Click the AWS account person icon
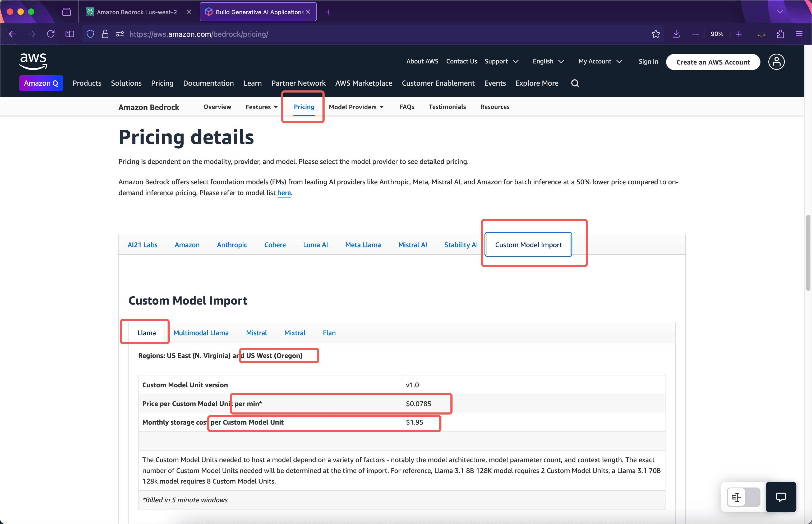Viewport: 812px width, 524px height. (776, 62)
